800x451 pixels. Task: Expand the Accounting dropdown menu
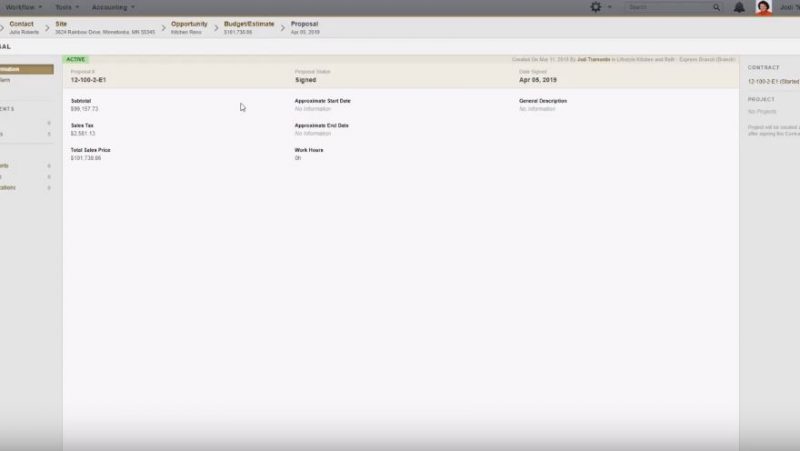coord(112,7)
